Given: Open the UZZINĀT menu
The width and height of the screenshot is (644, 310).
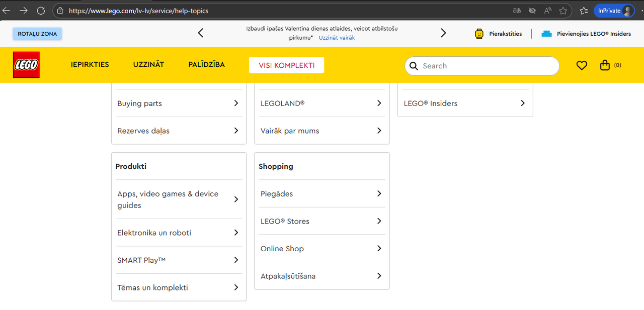Looking at the screenshot, I should coord(148,64).
